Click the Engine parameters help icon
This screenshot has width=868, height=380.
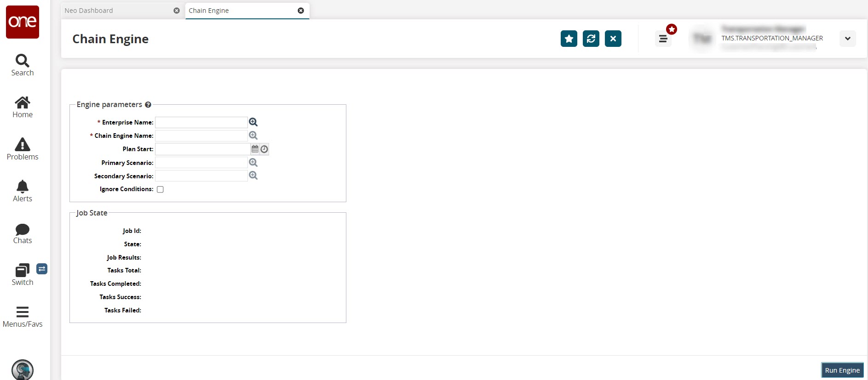pos(148,105)
